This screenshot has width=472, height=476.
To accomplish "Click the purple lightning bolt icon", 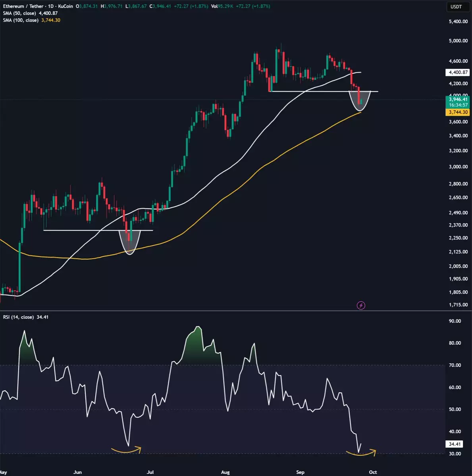I will pyautogui.click(x=361, y=305).
